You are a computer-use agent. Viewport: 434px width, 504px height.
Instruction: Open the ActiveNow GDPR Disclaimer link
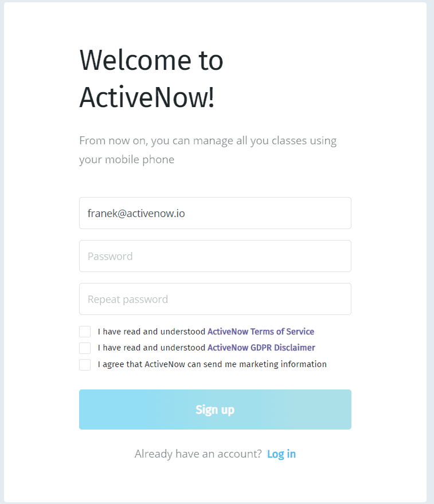pyautogui.click(x=261, y=348)
